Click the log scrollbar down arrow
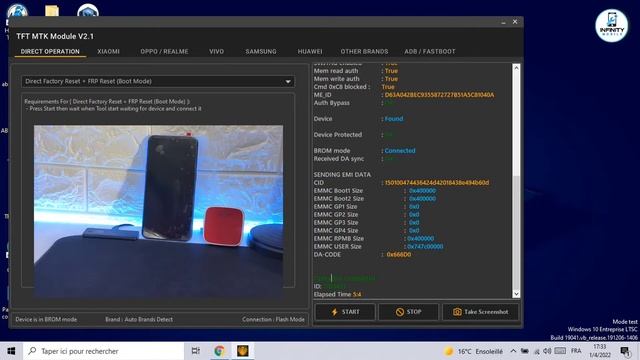Image resolution: width=640 pixels, height=360 pixels. click(516, 293)
